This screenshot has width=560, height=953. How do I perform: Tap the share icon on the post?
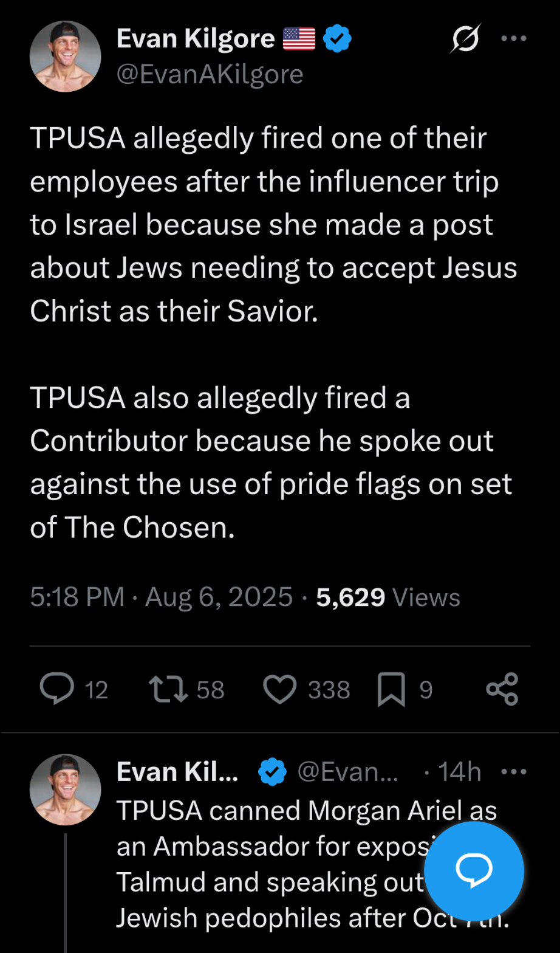coord(502,689)
